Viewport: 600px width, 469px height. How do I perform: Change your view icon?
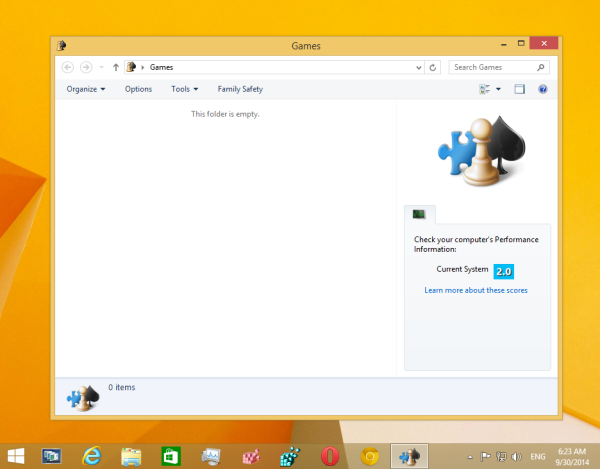click(x=484, y=89)
